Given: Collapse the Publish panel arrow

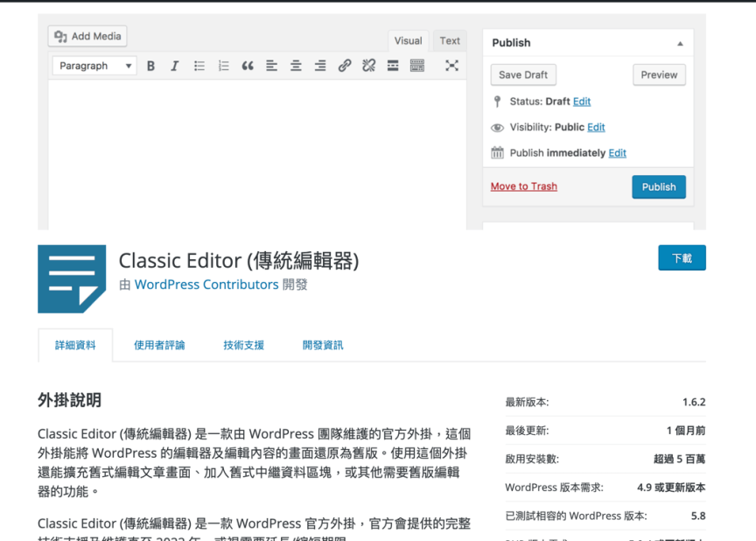Looking at the screenshot, I should click(680, 44).
